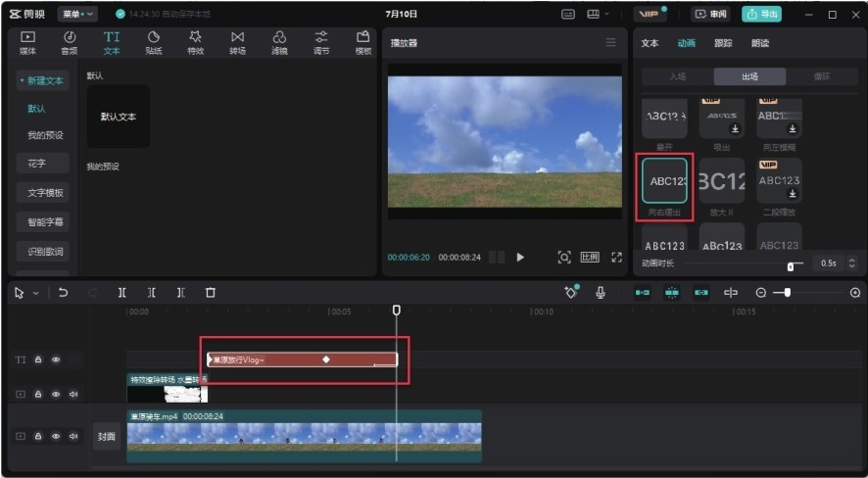Open the 媒体 media panel
Viewport: 868px width, 478px height.
[27, 42]
